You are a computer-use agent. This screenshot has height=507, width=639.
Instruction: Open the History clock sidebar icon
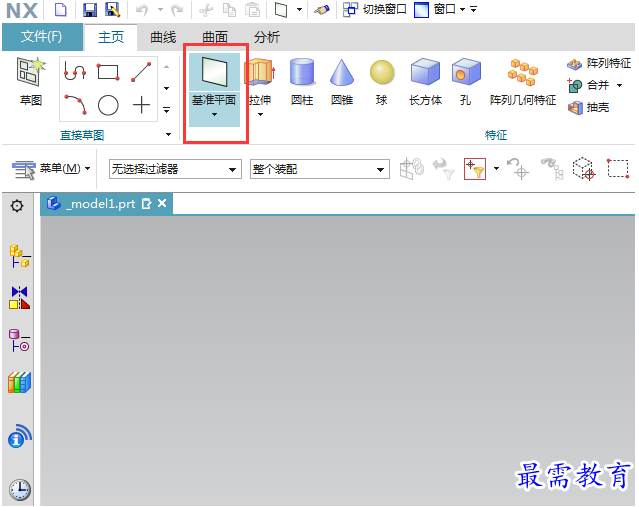(20, 489)
